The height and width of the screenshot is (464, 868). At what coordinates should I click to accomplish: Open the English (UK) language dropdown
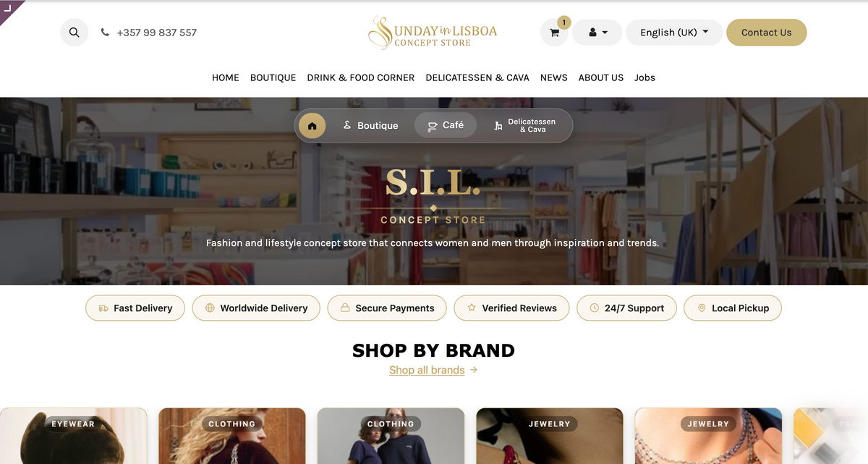[674, 33]
